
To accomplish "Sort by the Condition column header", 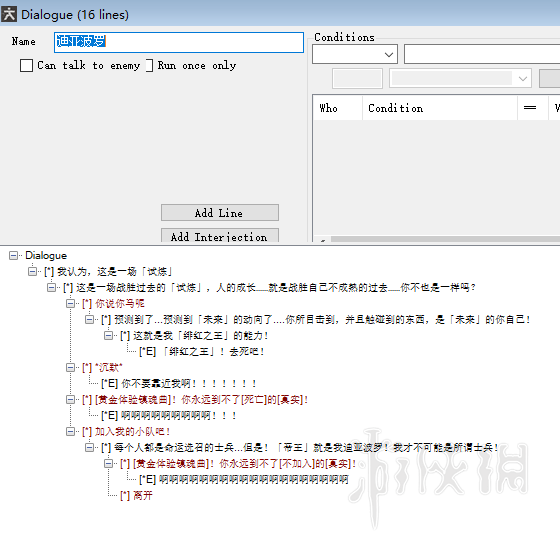I will point(440,108).
